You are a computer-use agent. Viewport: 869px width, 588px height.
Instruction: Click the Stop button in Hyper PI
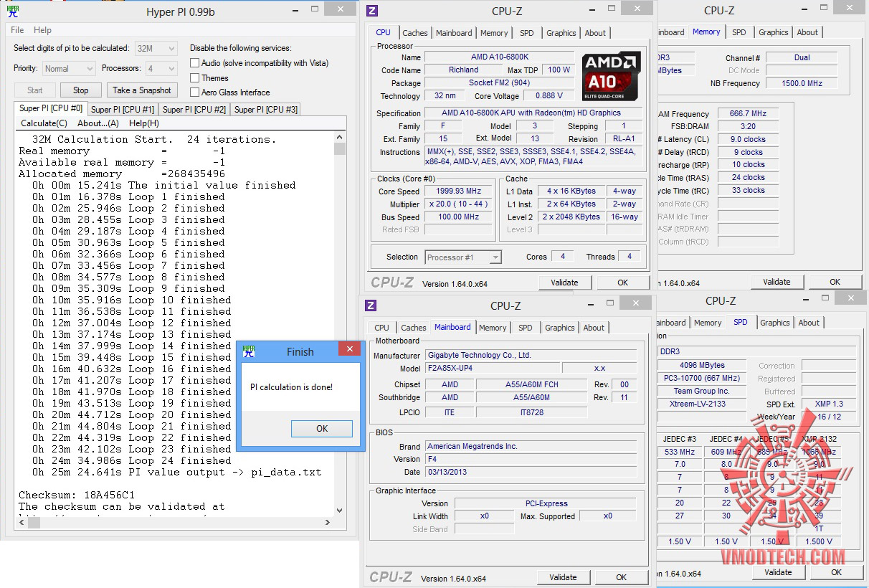click(80, 90)
